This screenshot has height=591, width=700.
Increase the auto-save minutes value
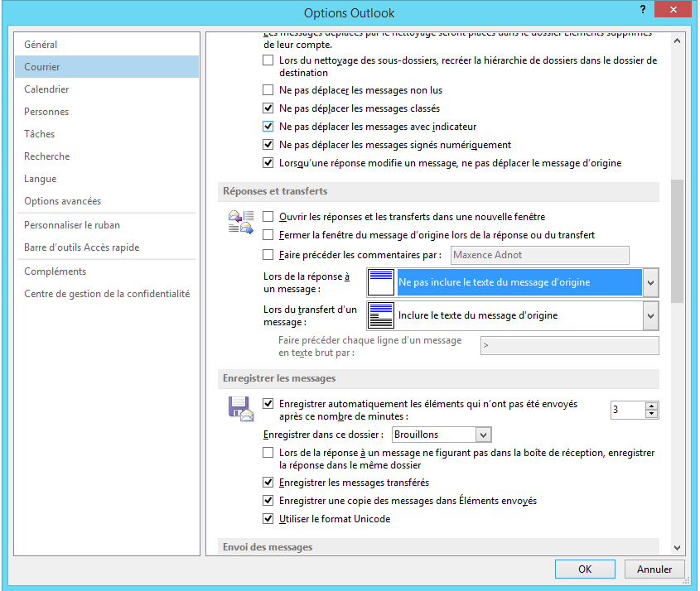(651, 406)
